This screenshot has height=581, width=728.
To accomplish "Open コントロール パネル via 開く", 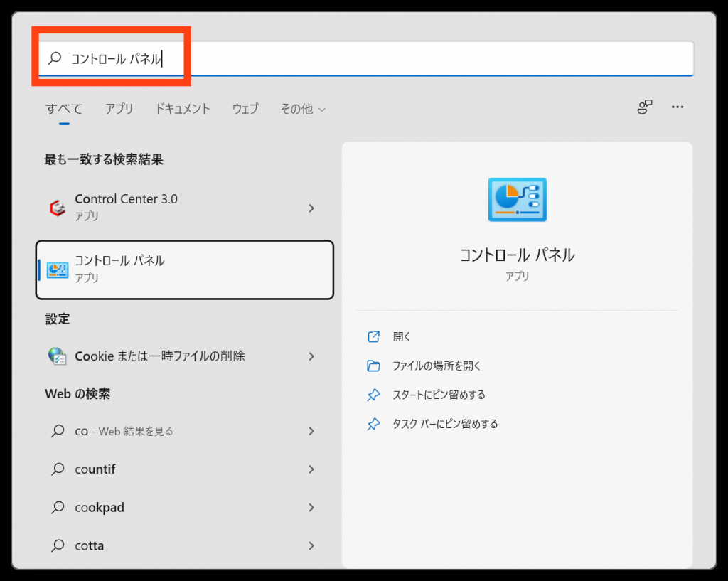I will pos(402,337).
